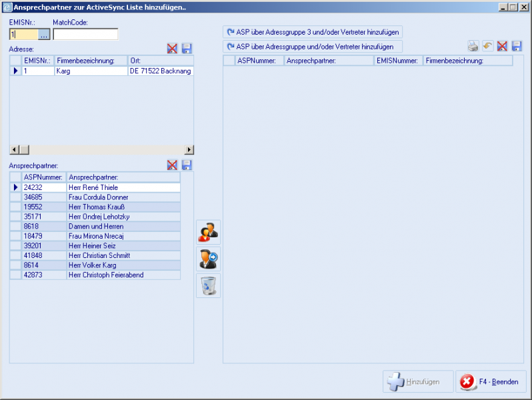This screenshot has height=400, width=532.
Task: Click the Ort column header
Action: tap(161, 61)
